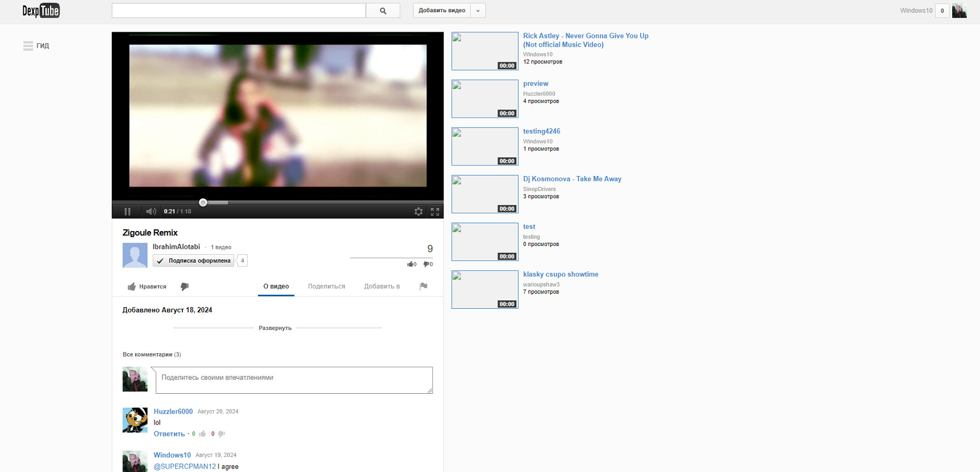Open video player settings gear
The width and height of the screenshot is (980, 472).
[x=419, y=212]
